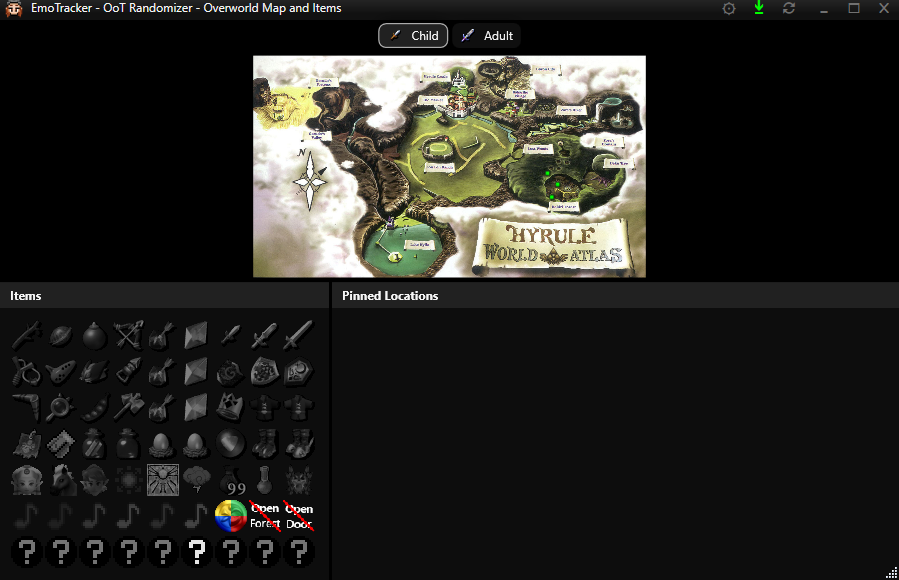The height and width of the screenshot is (580, 899).
Task: Select the Megaton Hammer item icon
Action: coord(128,407)
